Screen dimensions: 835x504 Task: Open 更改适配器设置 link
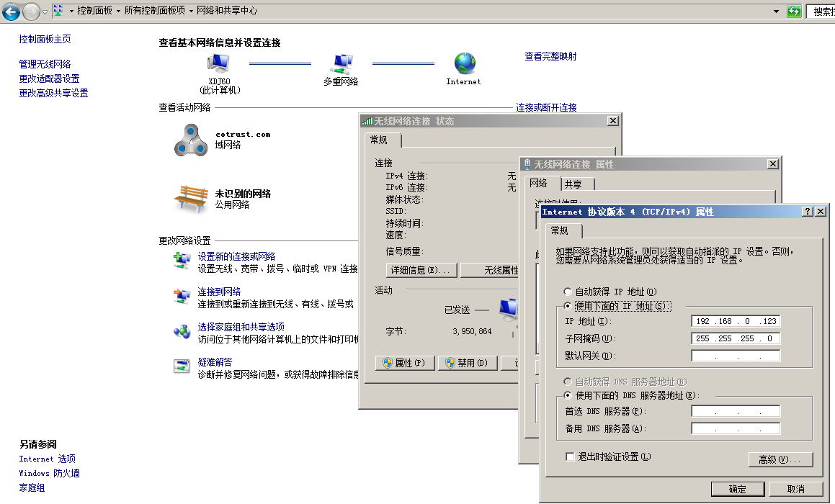(49, 78)
